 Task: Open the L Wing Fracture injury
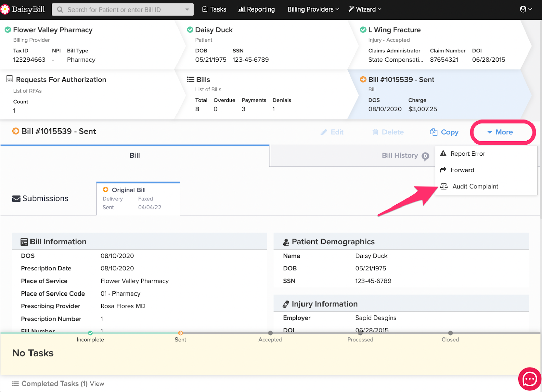(394, 30)
